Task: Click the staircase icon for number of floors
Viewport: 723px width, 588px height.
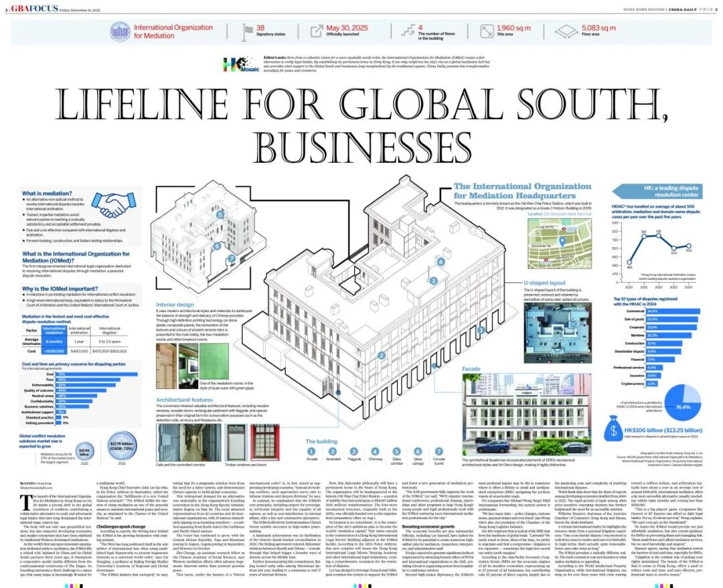Action: (x=408, y=31)
